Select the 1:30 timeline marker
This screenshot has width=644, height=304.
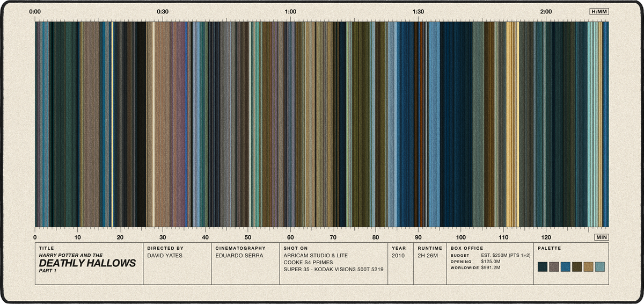[x=419, y=11]
